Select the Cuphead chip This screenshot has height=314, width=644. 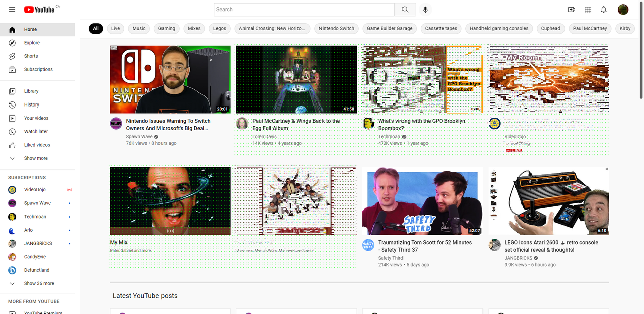pos(551,28)
